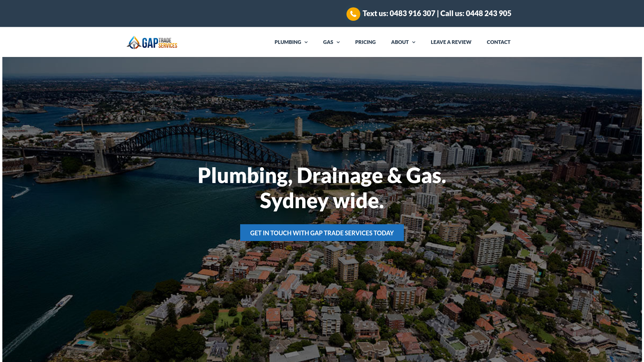The width and height of the screenshot is (644, 362).
Task: Expand the Gas dropdown chevron
Action: tap(338, 42)
